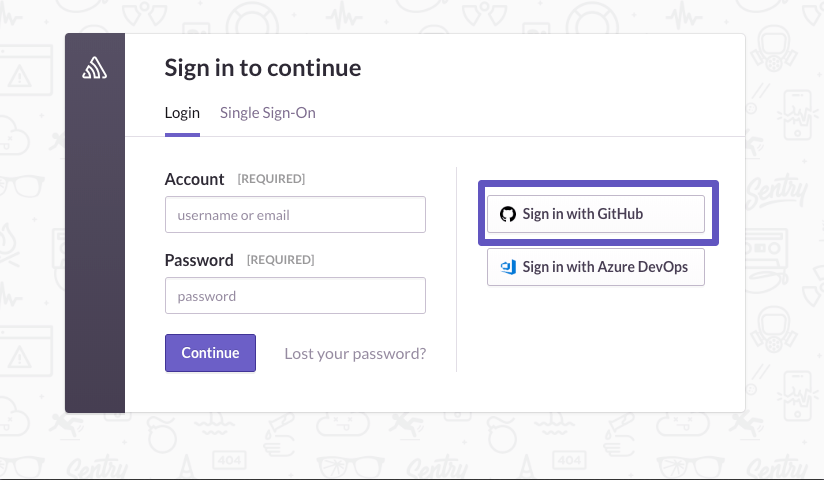The width and height of the screenshot is (824, 480).
Task: Click the Azure DevOps logo icon
Action: pos(508,267)
